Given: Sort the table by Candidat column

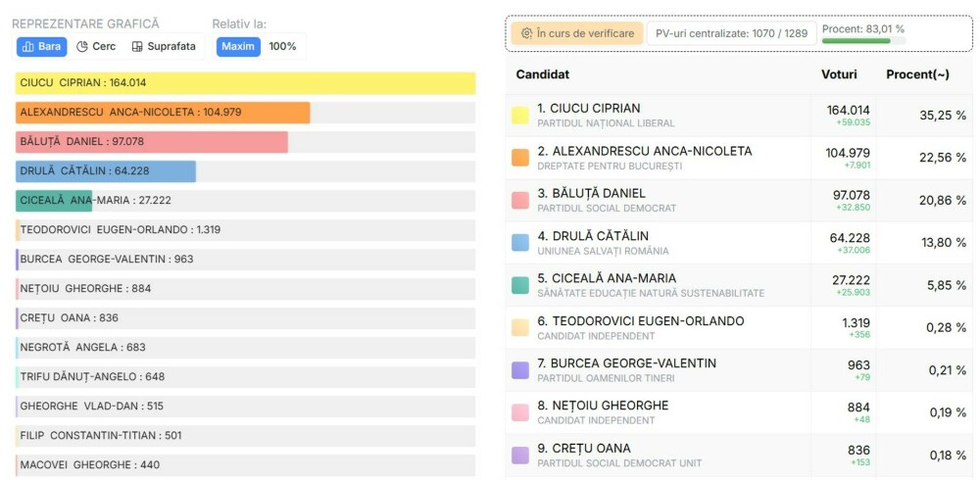Looking at the screenshot, I should [x=543, y=74].
